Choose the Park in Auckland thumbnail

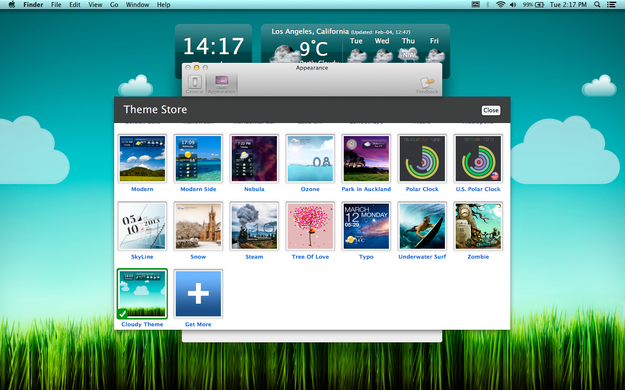[x=366, y=158]
